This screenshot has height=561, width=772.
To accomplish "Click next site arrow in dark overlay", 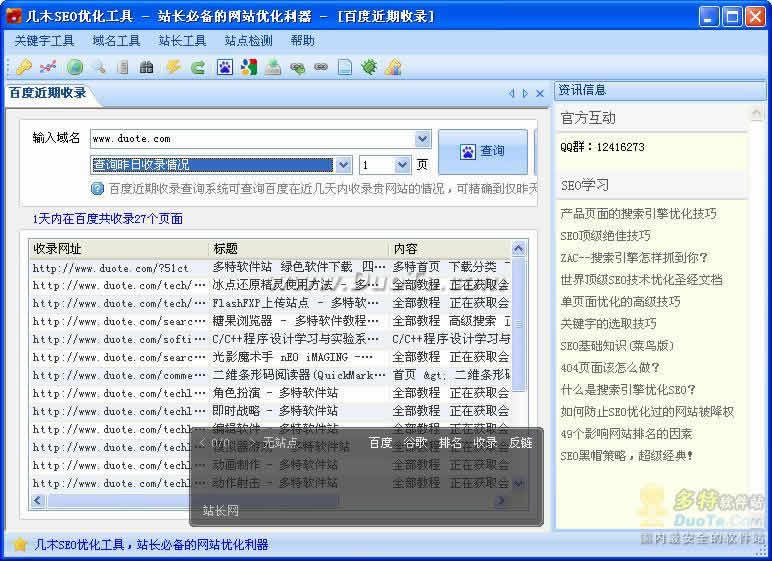I will click(x=253, y=443).
